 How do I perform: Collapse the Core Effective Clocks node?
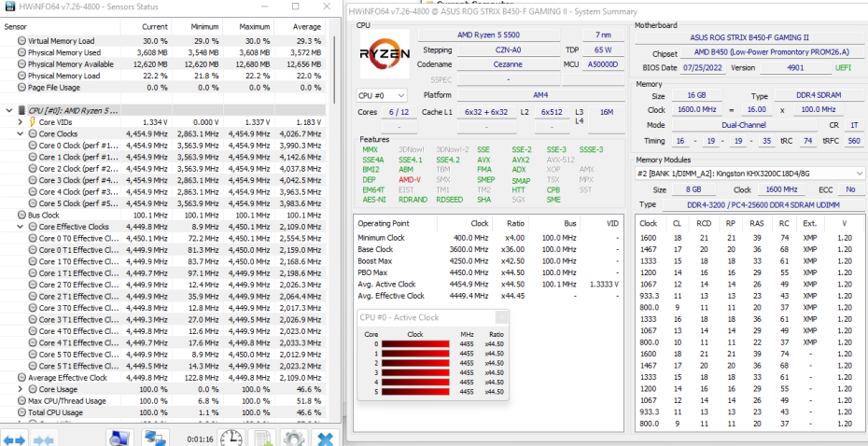point(21,227)
